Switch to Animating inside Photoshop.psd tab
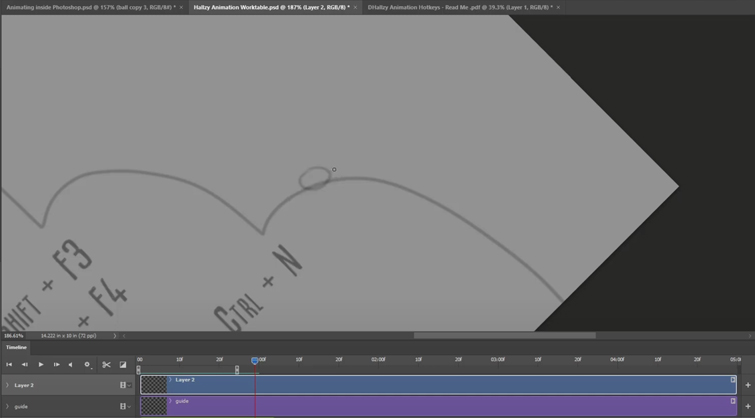This screenshot has height=418, width=755. coord(91,7)
